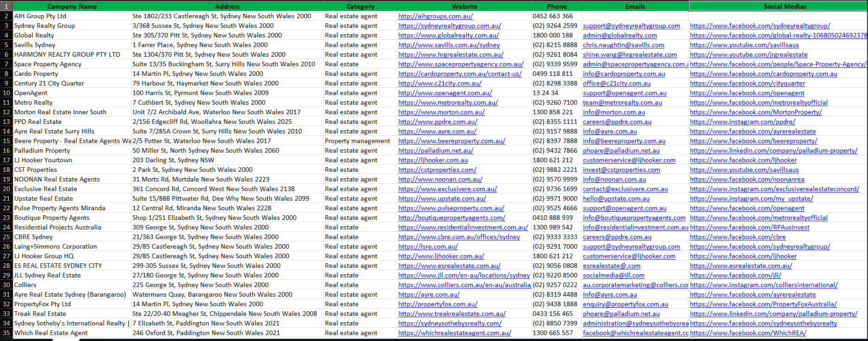Select row 15 via its row number

[x=6, y=141]
